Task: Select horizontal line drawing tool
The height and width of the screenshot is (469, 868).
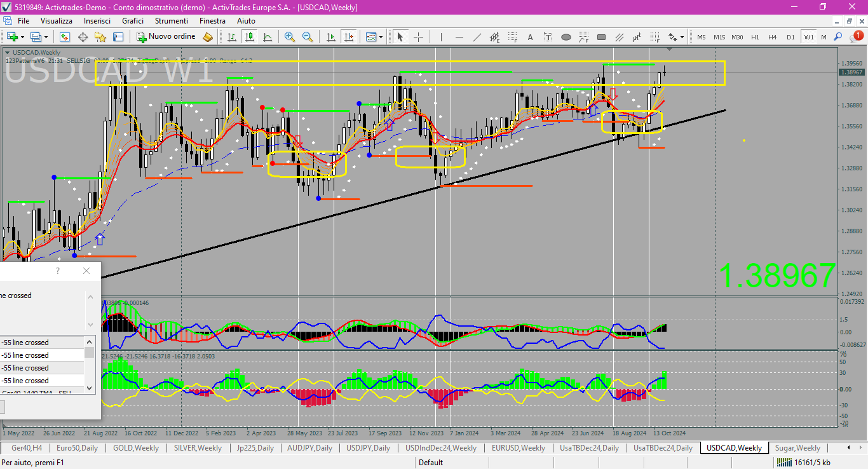Action: (459, 37)
